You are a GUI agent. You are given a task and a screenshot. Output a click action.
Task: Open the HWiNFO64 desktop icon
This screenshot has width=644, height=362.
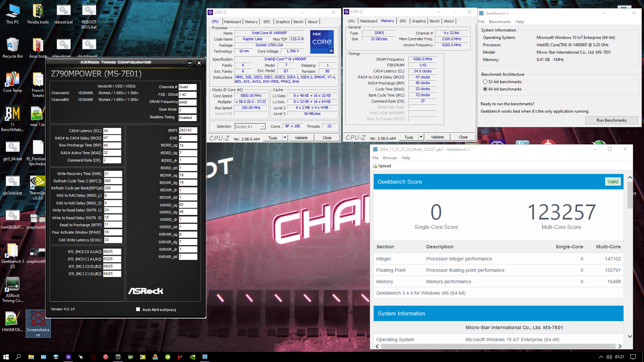[x=12, y=321]
